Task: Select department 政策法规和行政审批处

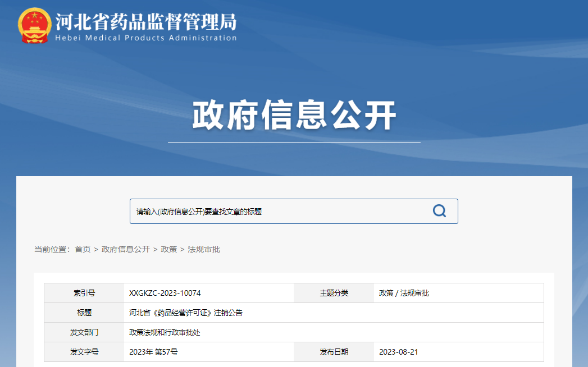Action: [165, 333]
